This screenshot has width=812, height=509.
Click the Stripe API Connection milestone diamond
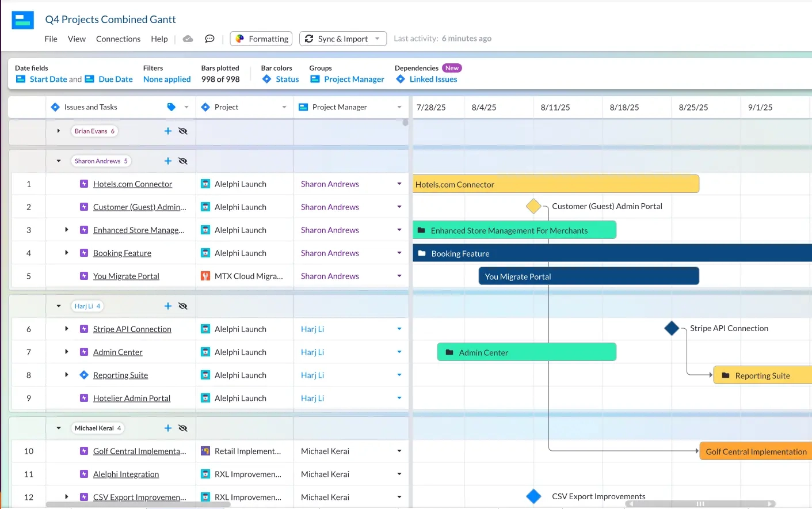point(672,329)
